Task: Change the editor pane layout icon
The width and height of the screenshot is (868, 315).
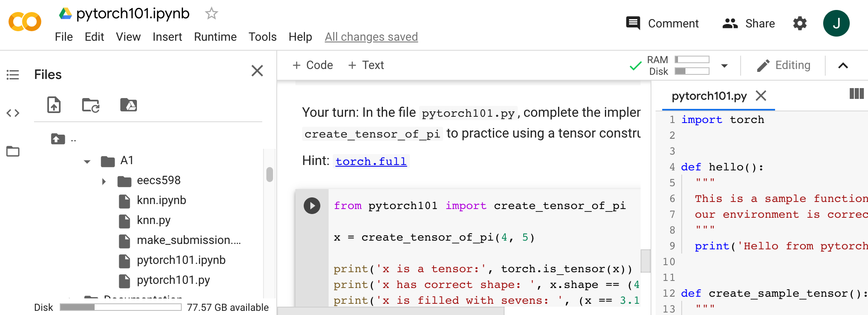Action: 856,94
